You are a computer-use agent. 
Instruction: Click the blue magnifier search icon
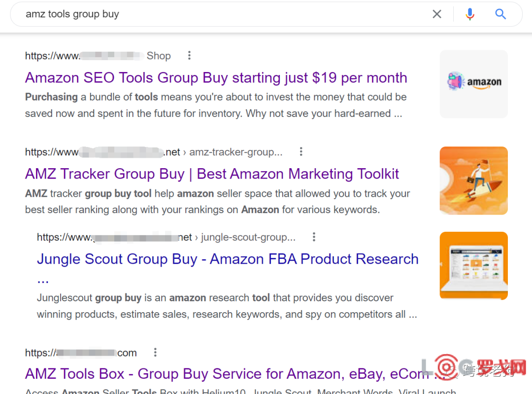click(500, 14)
